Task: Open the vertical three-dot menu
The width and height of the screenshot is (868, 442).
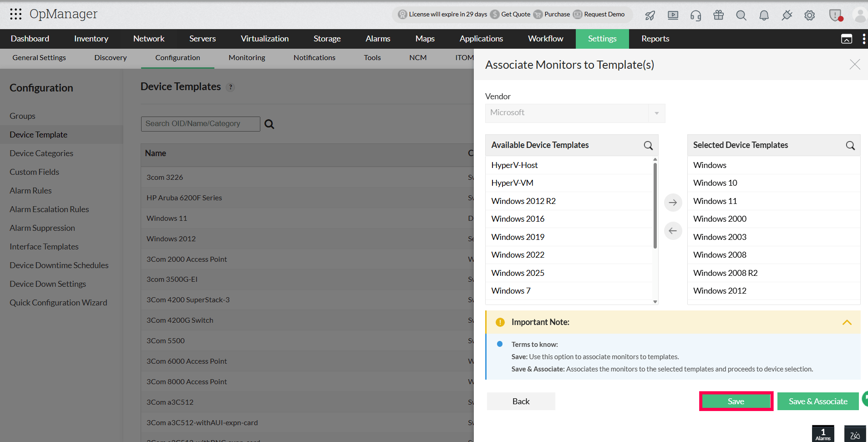Action: click(864, 39)
